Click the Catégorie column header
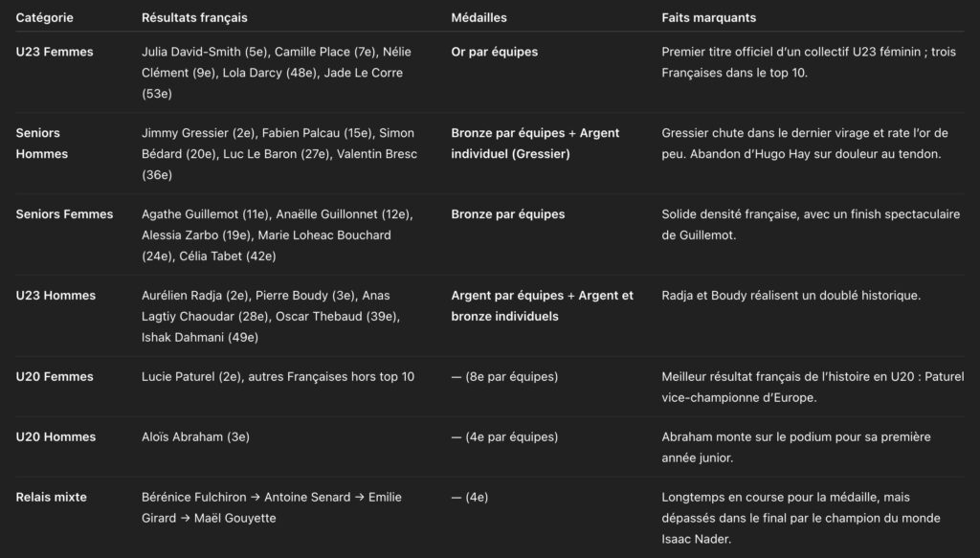 coord(44,17)
